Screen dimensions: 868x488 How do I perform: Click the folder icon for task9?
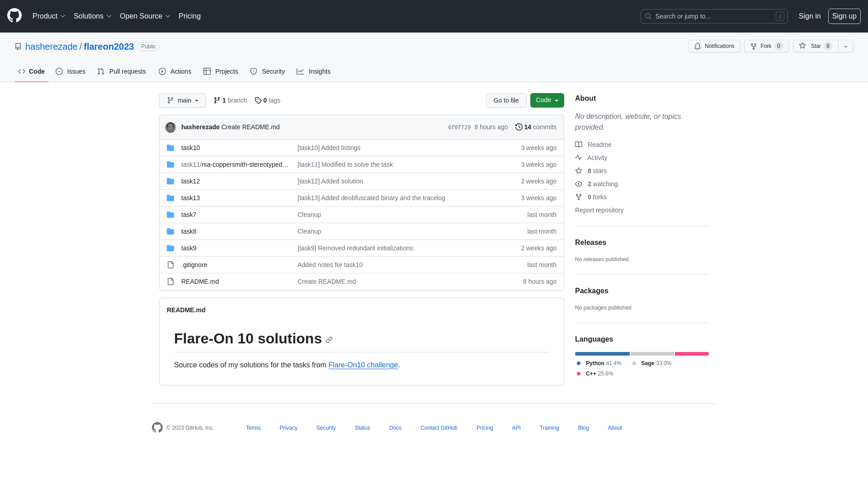pyautogui.click(x=170, y=248)
